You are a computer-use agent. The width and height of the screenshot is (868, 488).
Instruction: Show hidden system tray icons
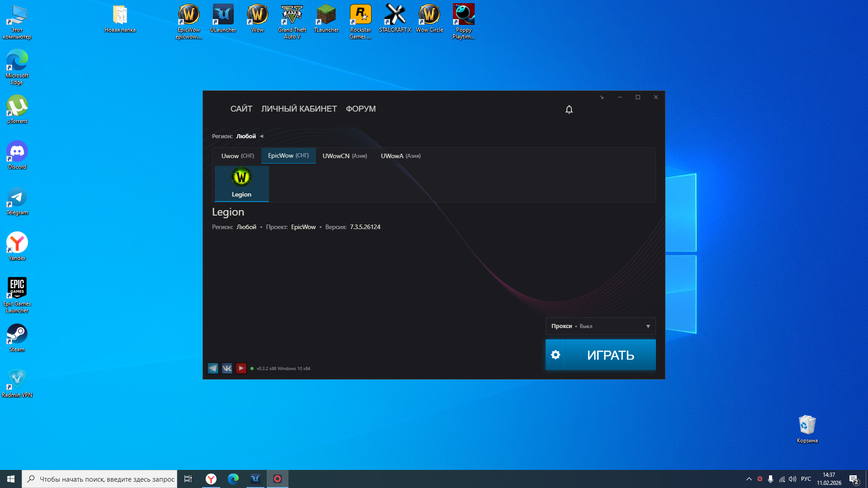click(x=749, y=479)
